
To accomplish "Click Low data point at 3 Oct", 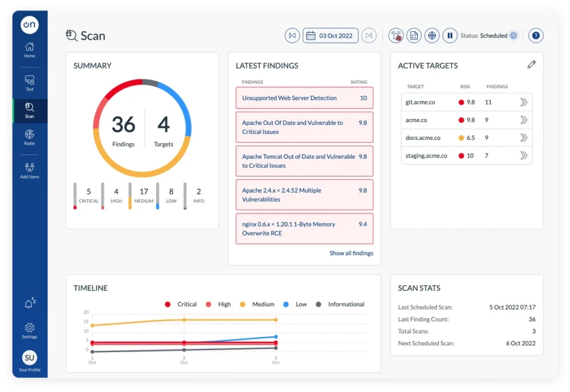I will 276,337.
